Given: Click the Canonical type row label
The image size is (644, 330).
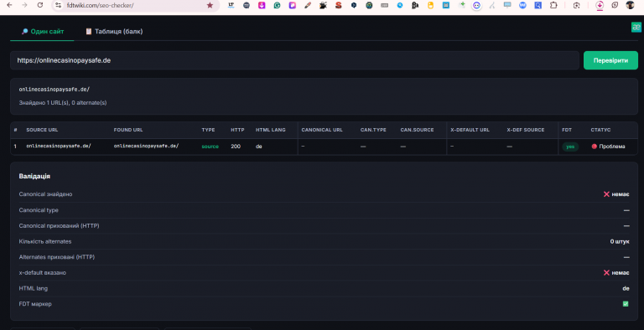Looking at the screenshot, I should 39,210.
